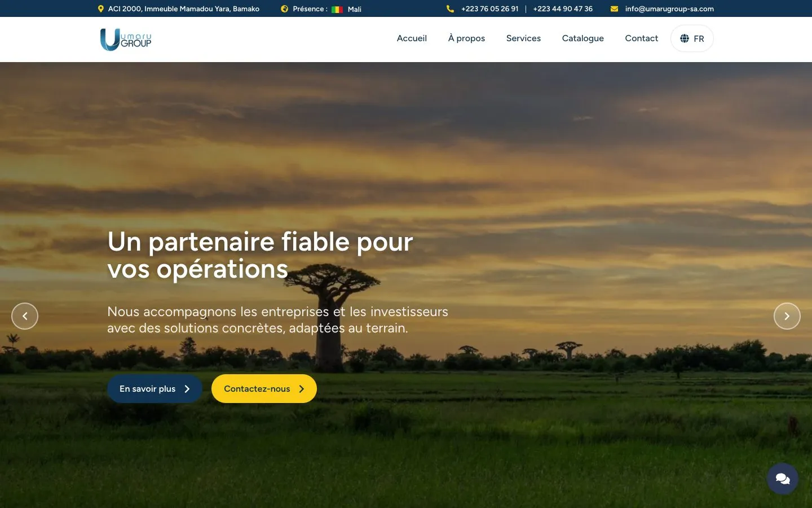Go to the Accueil page
Screen dimensions: 812x508
(412, 38)
